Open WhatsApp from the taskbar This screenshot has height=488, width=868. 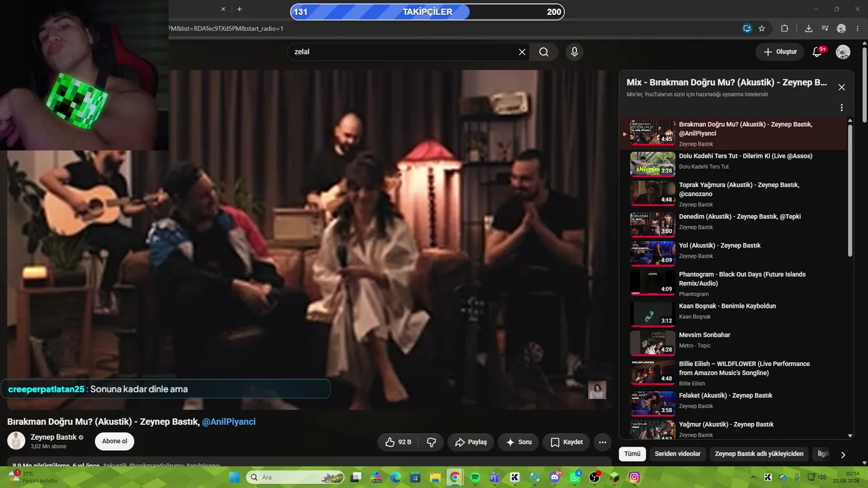tap(575, 477)
